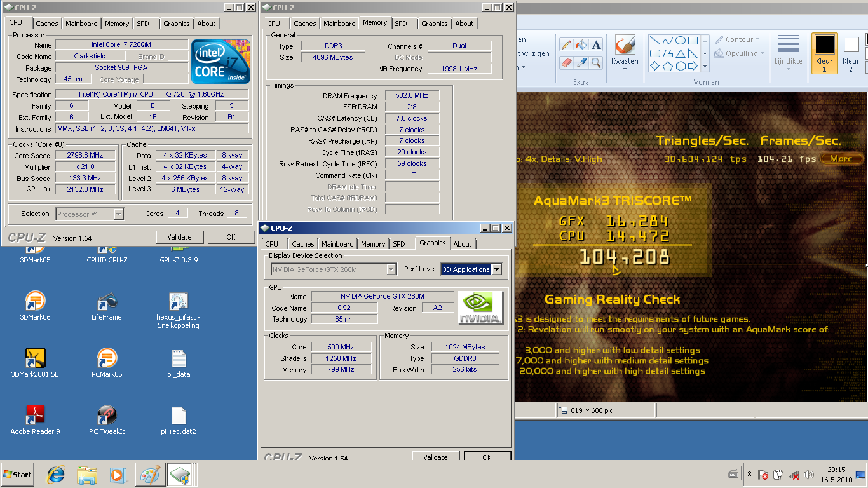Select the Eraser tool in Paint

(566, 63)
